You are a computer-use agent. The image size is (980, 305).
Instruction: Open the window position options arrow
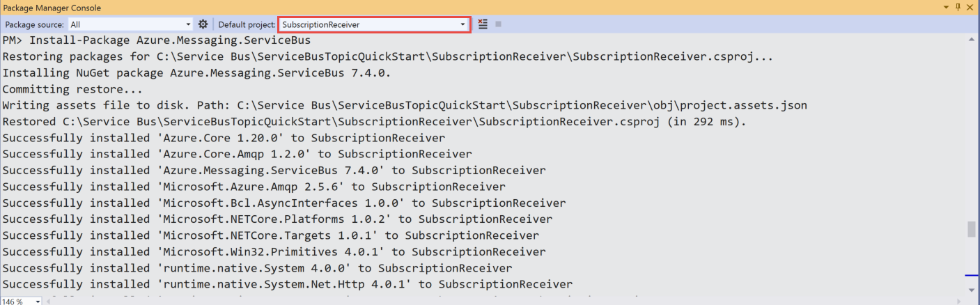946,7
